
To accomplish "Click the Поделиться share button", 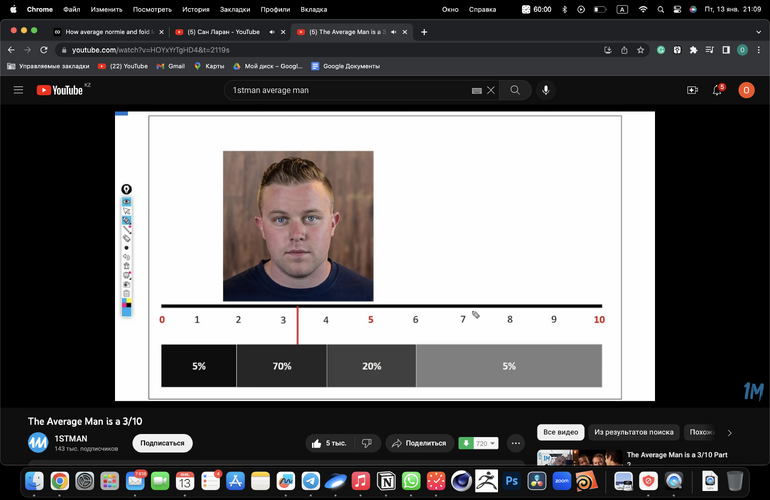I will [x=419, y=443].
